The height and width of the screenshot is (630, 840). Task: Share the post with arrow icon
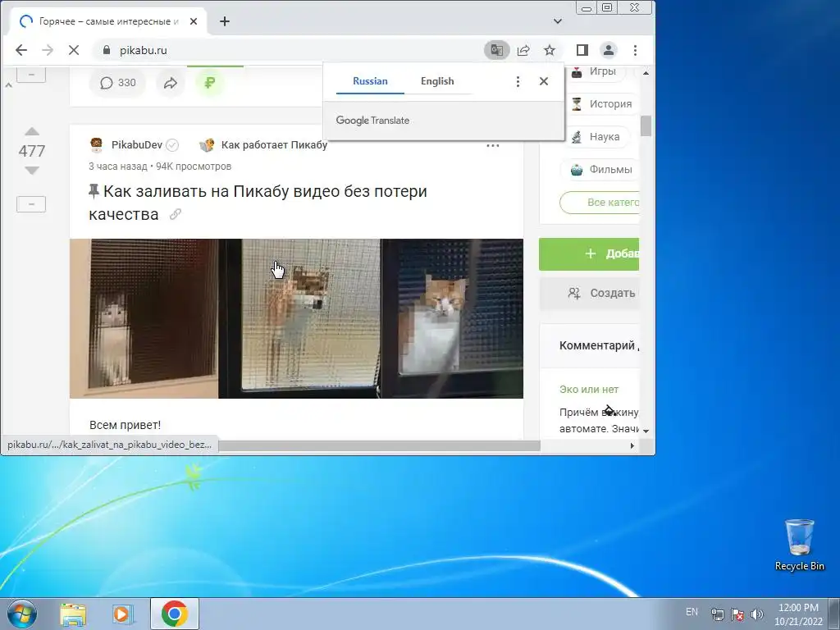(171, 83)
